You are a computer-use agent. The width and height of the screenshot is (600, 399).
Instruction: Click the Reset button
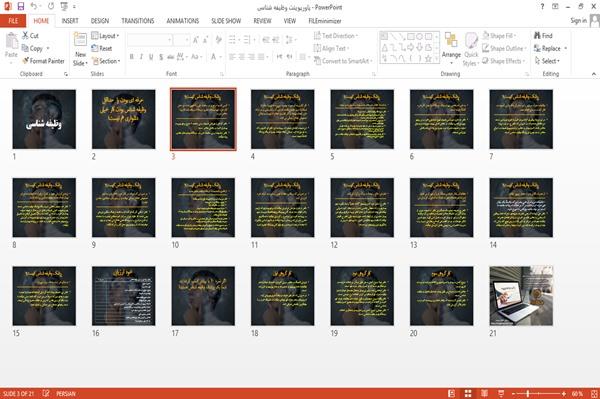click(102, 48)
